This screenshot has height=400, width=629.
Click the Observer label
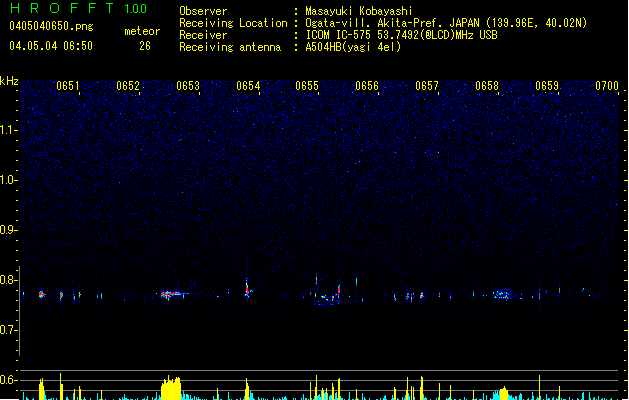(203, 11)
